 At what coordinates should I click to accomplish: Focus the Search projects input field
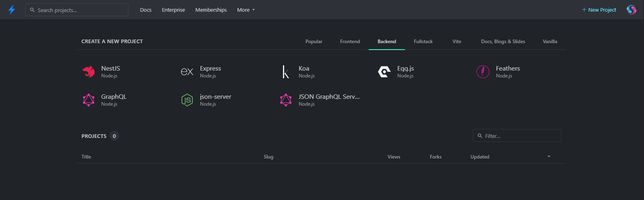pos(77,10)
